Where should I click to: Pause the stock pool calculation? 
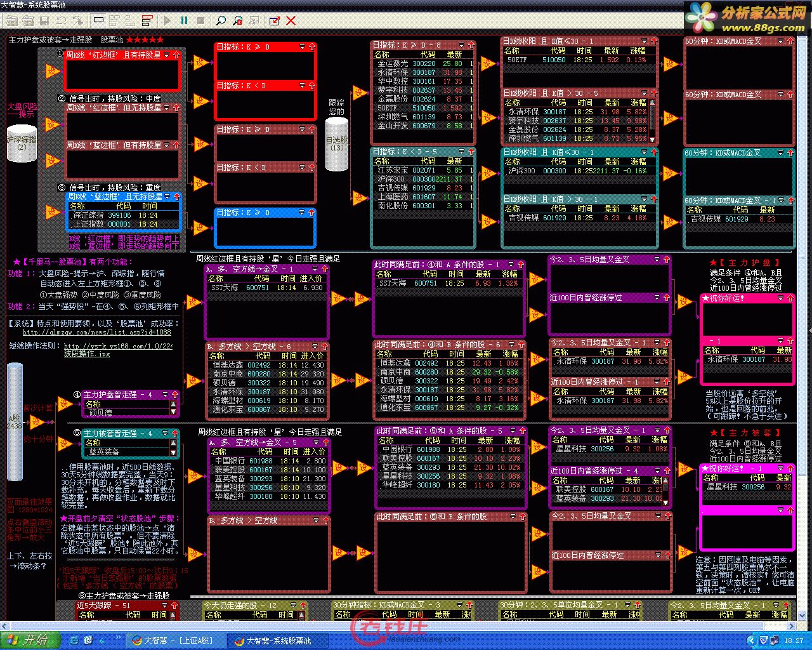tap(184, 21)
